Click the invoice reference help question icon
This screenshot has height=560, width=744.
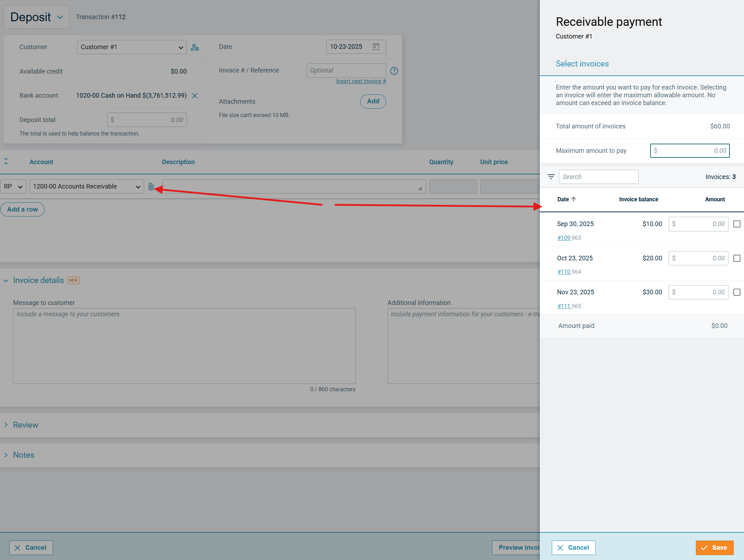(394, 71)
